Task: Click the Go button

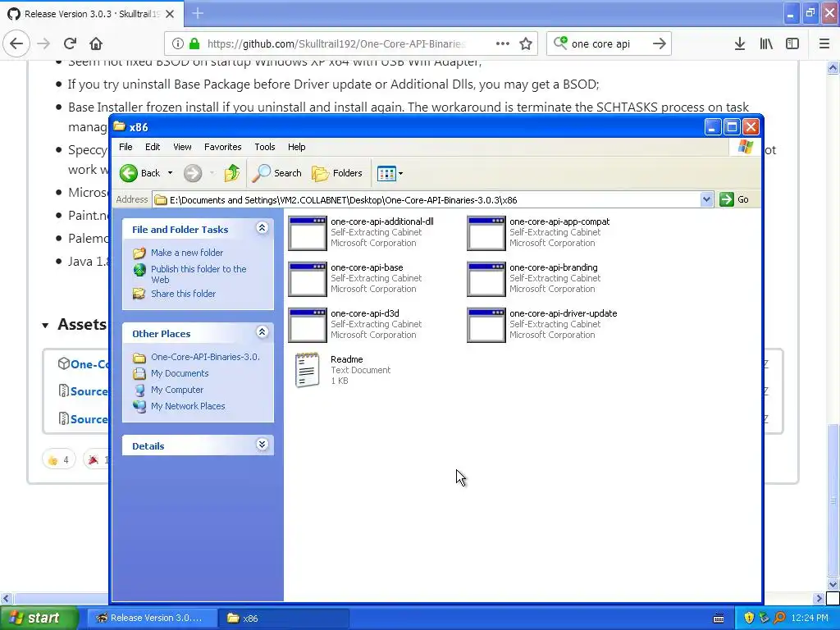Action: coord(734,200)
